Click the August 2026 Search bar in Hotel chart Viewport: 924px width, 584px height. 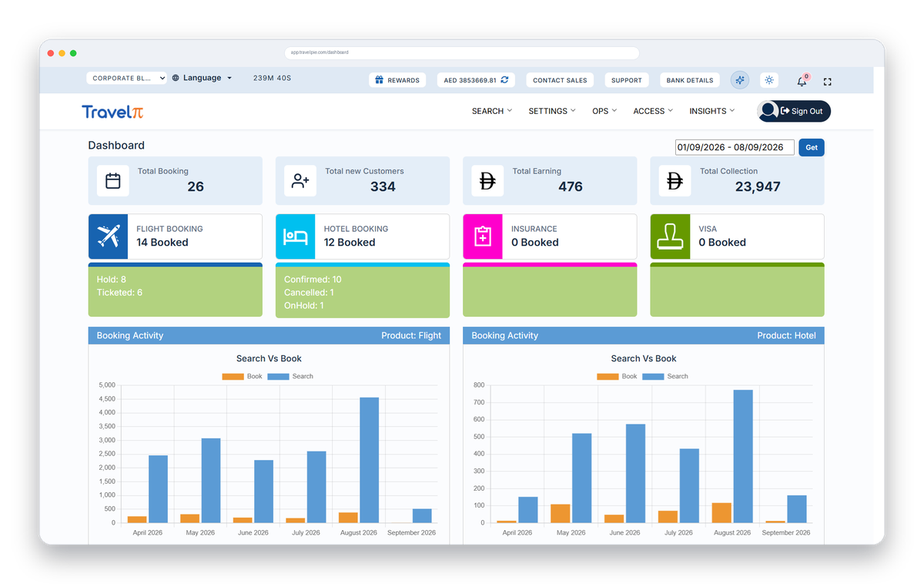pyautogui.click(x=743, y=456)
